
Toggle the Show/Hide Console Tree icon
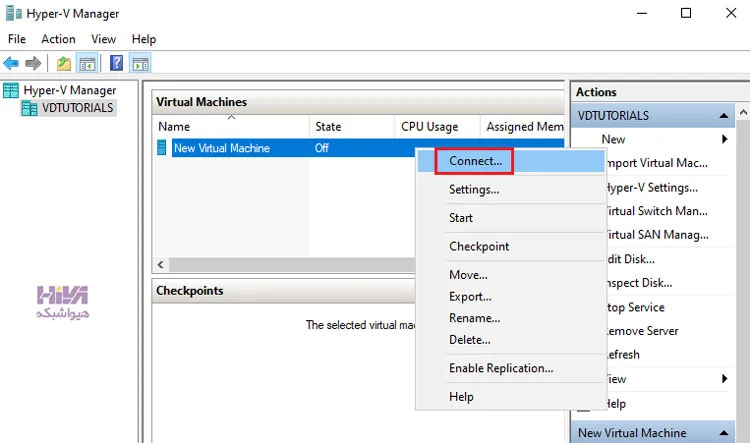point(87,63)
